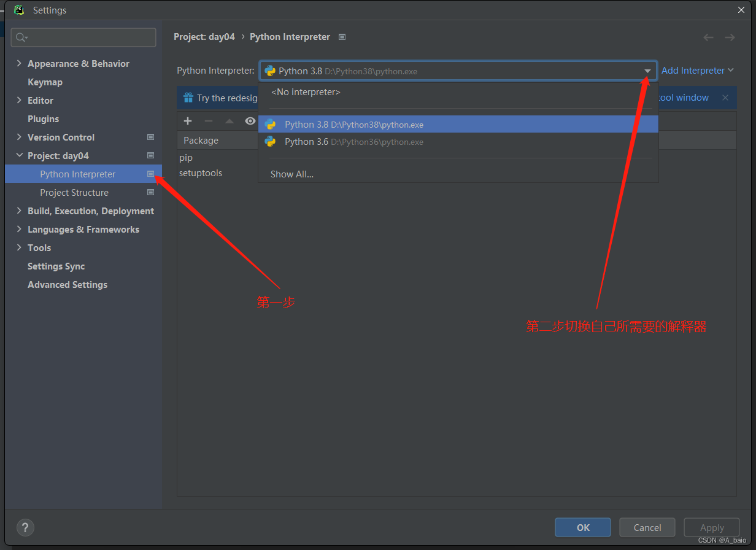Open Settings Sync page
Image resolution: width=756 pixels, height=550 pixels.
pos(56,266)
